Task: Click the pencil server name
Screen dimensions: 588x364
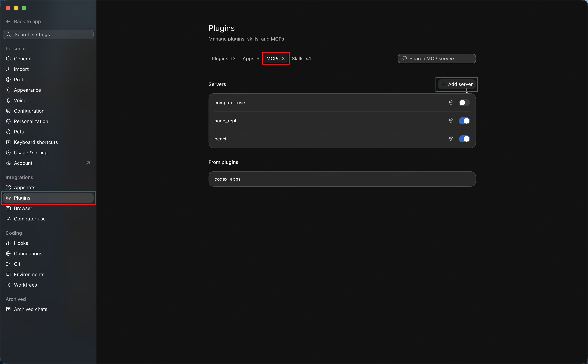Action: [221, 139]
